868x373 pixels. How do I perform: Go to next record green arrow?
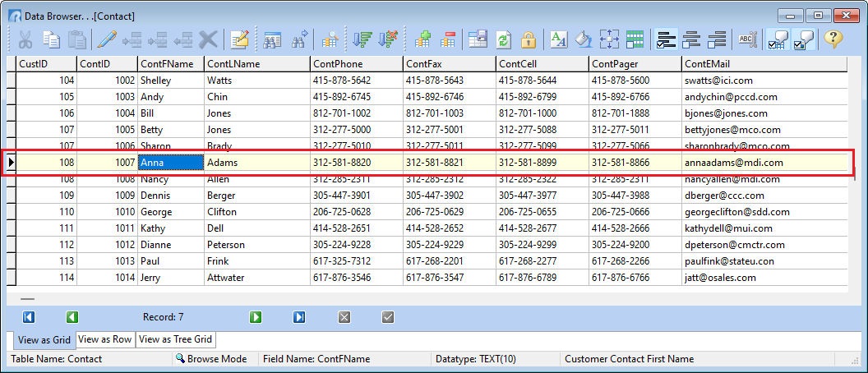click(x=255, y=317)
